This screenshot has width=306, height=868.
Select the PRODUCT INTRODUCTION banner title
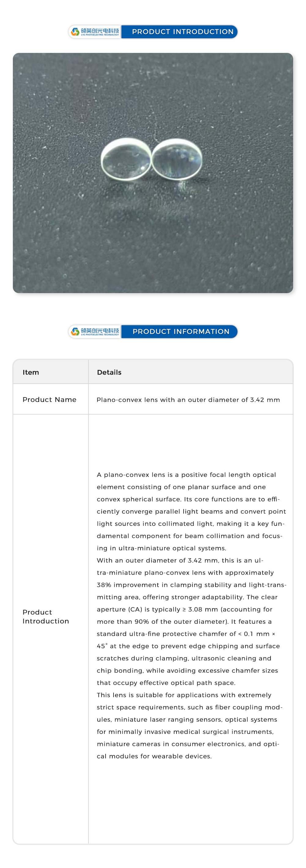point(183,32)
